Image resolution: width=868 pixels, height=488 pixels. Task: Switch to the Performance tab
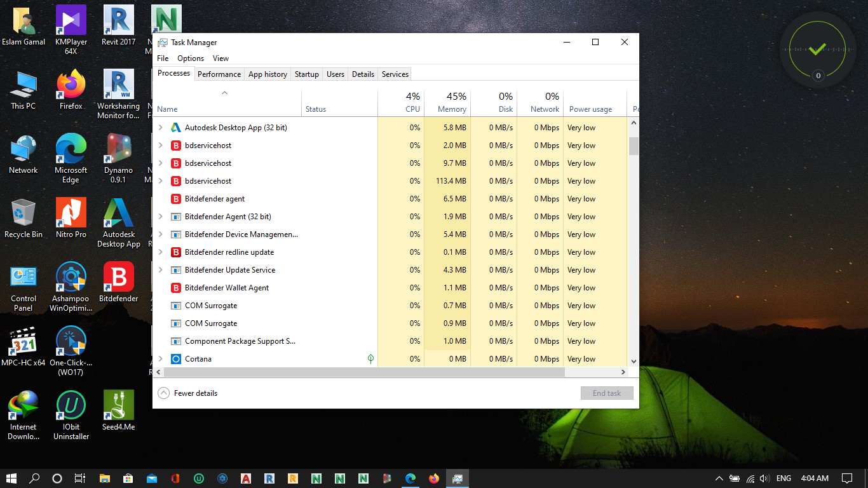click(x=219, y=74)
